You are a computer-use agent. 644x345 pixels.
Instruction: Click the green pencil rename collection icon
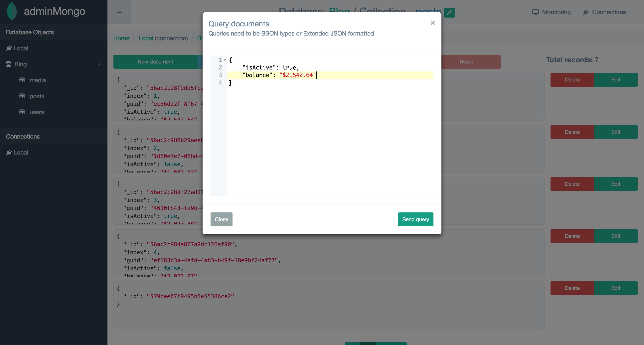click(x=449, y=12)
